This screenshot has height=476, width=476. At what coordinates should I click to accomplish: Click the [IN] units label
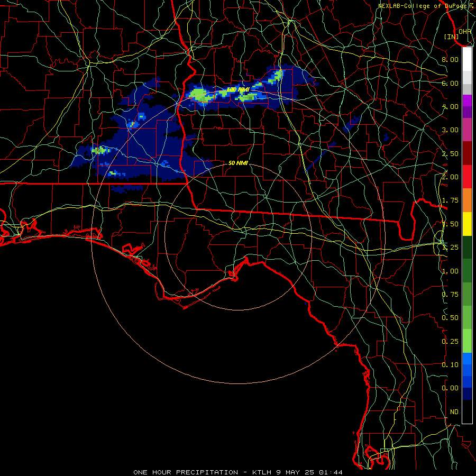(452, 37)
